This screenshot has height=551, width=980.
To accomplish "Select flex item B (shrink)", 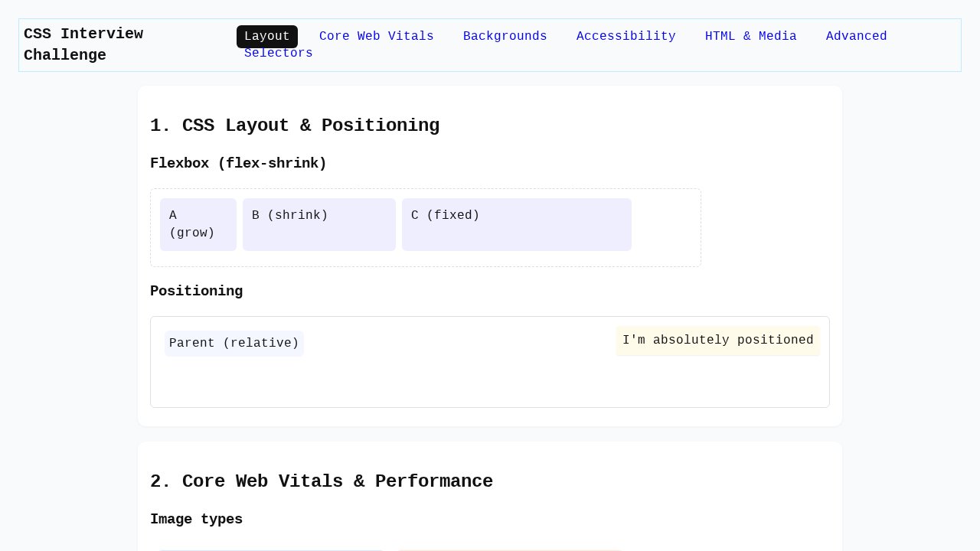I will [318, 224].
